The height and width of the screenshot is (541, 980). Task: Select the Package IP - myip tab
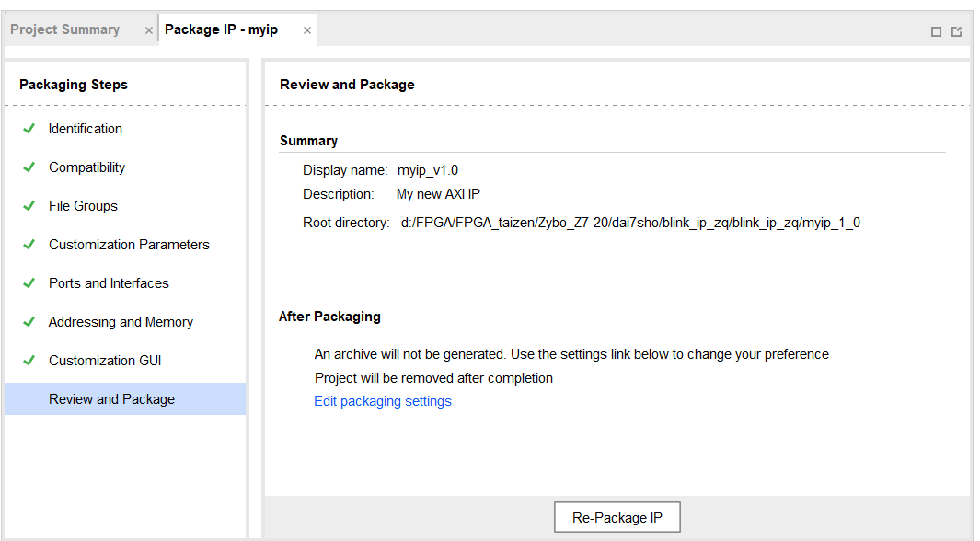[221, 29]
